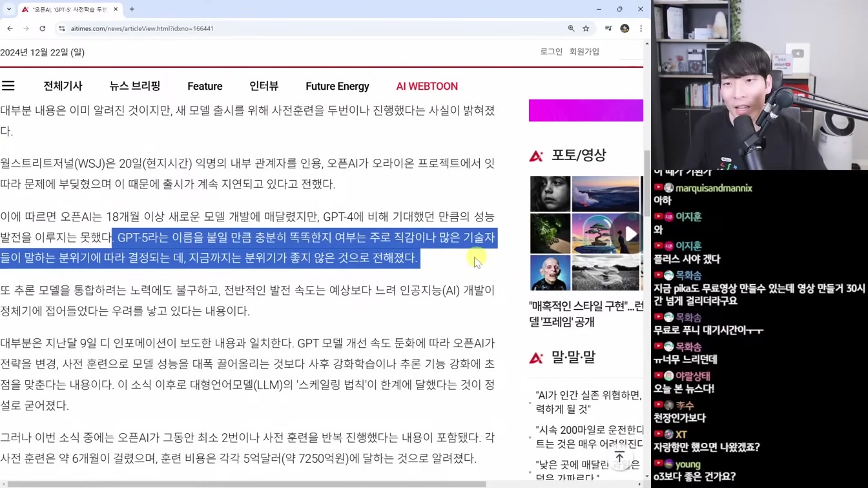
Task: Open the black-and-white field photo thumbnail
Action: [605, 272]
